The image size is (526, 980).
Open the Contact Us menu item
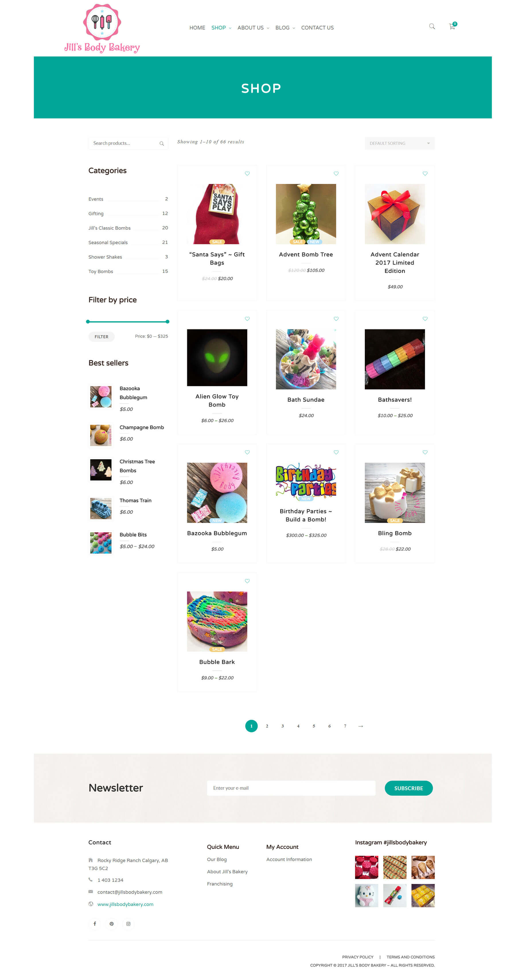[317, 28]
